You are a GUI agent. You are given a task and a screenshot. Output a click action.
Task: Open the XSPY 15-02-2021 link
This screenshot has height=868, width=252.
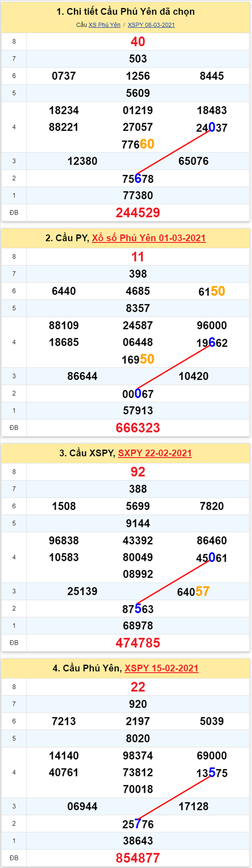pyautogui.click(x=161, y=668)
